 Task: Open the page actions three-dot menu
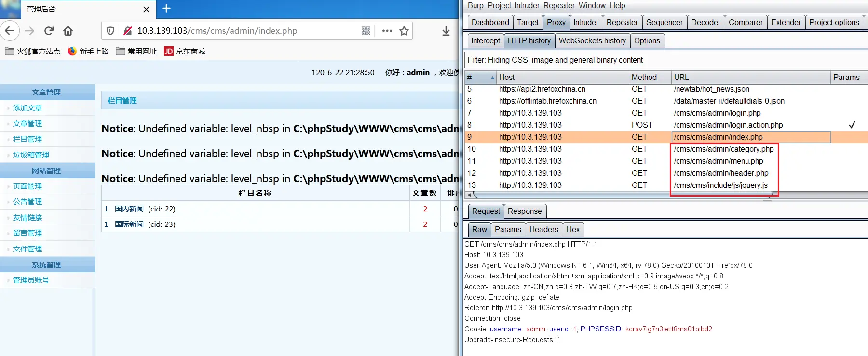pos(387,31)
